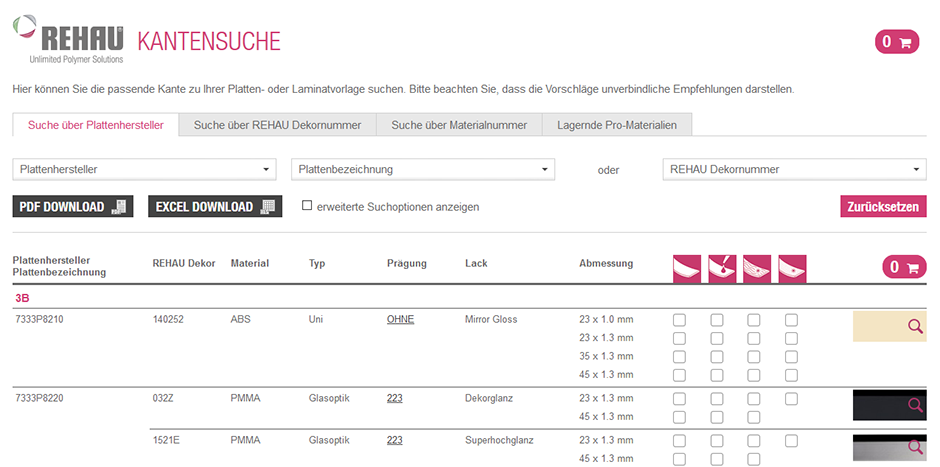Expand the Plattenbezeichnung dropdown
This screenshot has height=467, width=940.
coord(422,170)
